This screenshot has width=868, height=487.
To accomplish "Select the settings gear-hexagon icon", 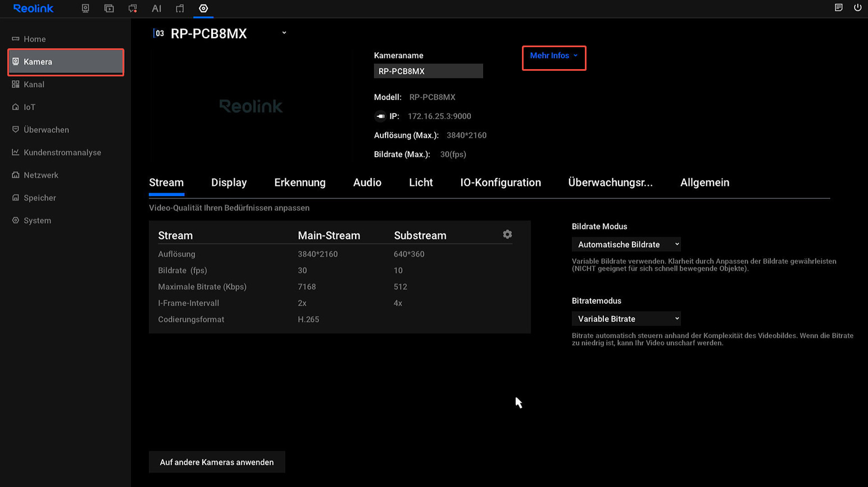I will point(203,8).
